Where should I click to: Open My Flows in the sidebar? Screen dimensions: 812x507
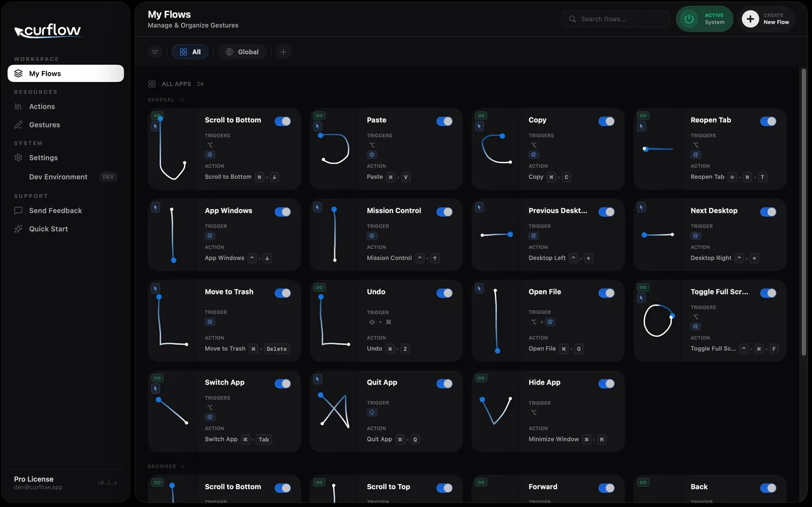coord(66,74)
